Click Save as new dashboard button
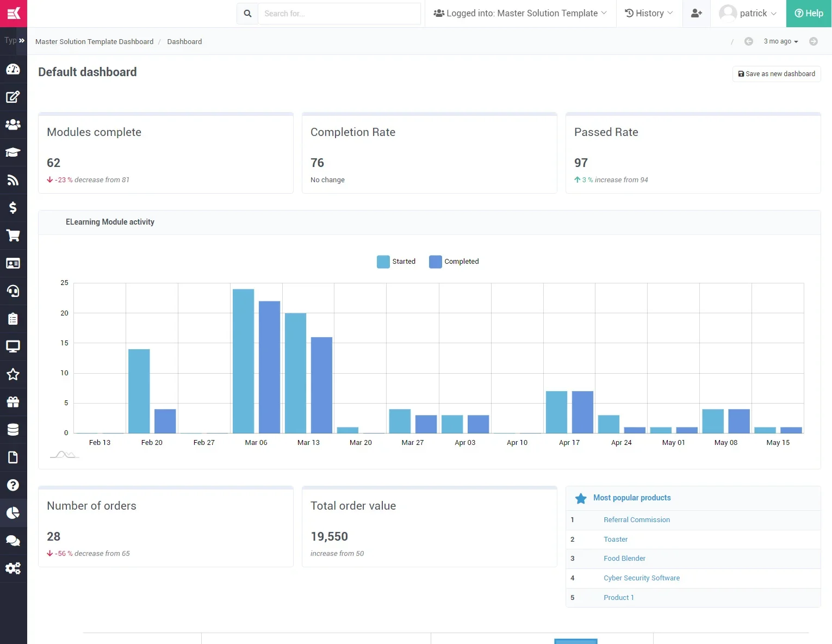The width and height of the screenshot is (832, 644). pos(777,74)
